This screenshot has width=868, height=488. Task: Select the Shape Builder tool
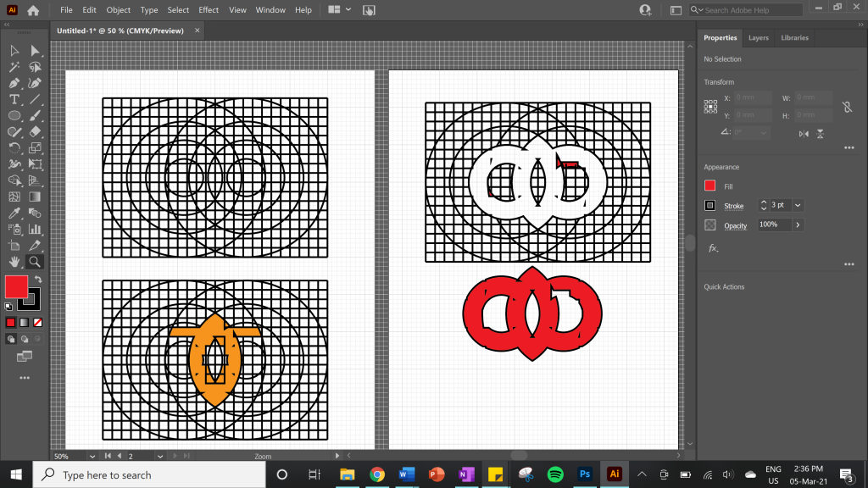[x=14, y=180]
